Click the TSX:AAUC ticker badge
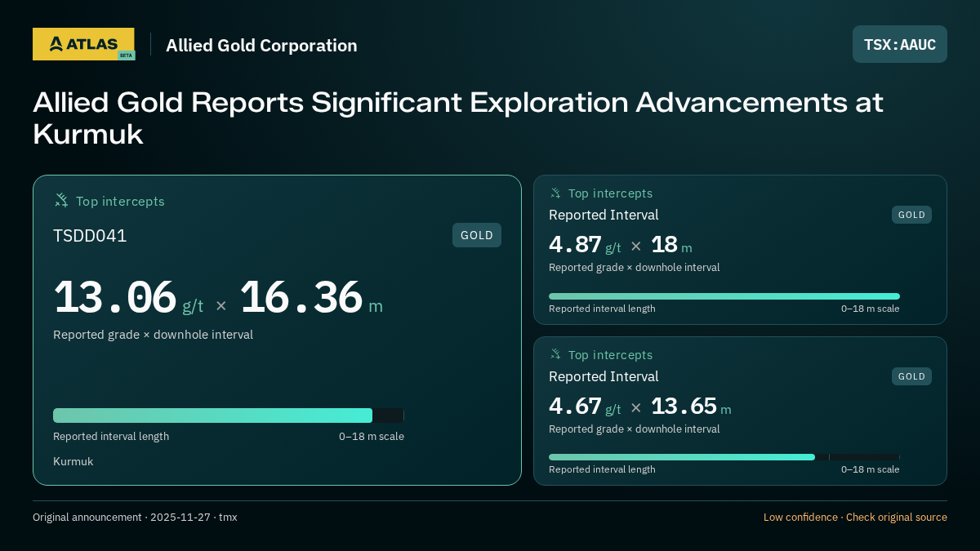The image size is (980, 551). [x=900, y=44]
